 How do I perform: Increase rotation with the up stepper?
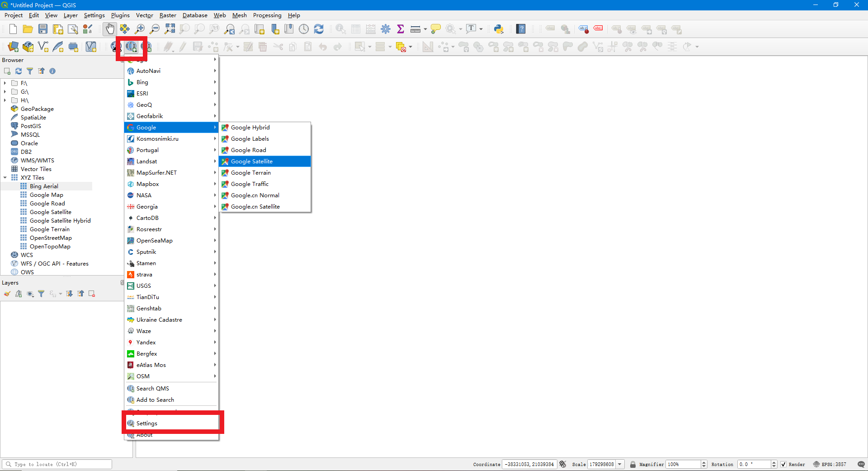[774, 462]
